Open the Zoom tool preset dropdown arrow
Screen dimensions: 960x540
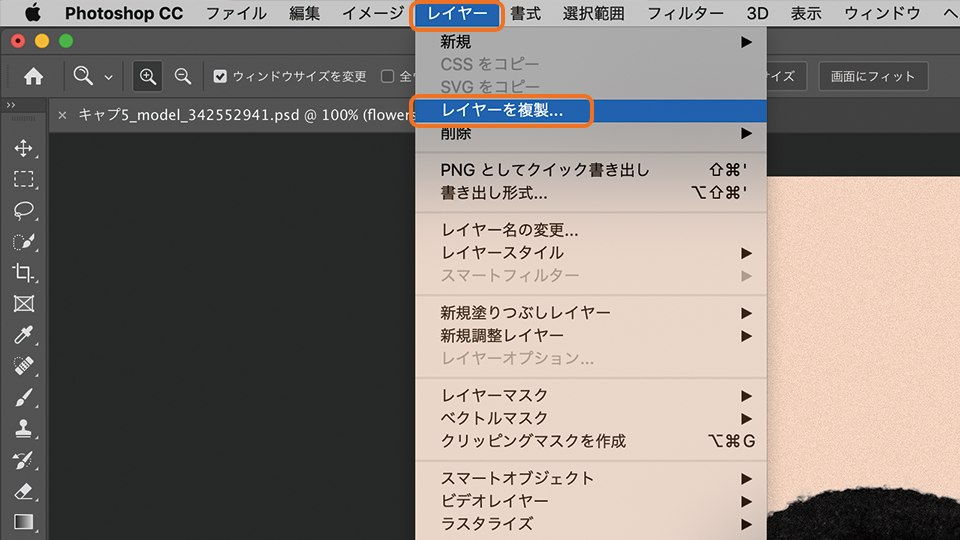(x=108, y=78)
